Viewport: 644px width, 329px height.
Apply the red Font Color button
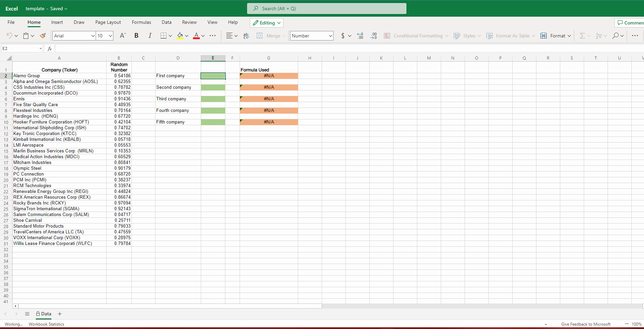(x=196, y=36)
